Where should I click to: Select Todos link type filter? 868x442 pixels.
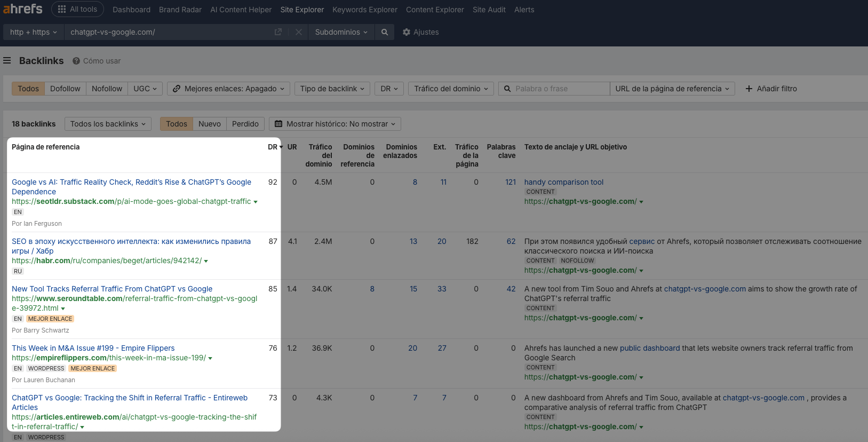point(28,89)
